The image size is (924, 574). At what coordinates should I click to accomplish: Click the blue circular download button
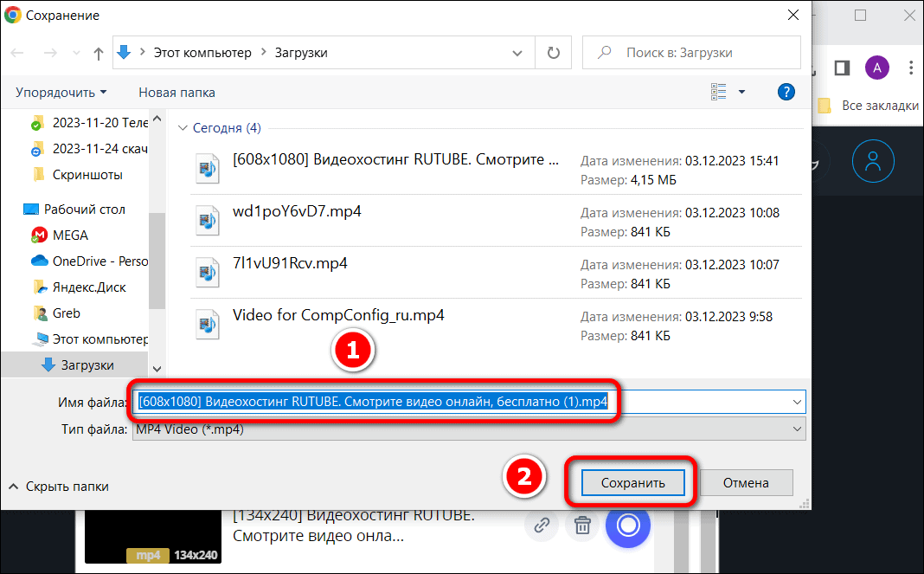[627, 525]
